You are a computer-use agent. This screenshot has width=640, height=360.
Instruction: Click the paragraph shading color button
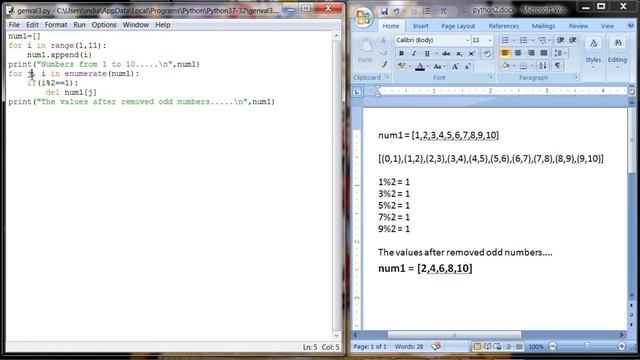pyautogui.click(x=506, y=66)
